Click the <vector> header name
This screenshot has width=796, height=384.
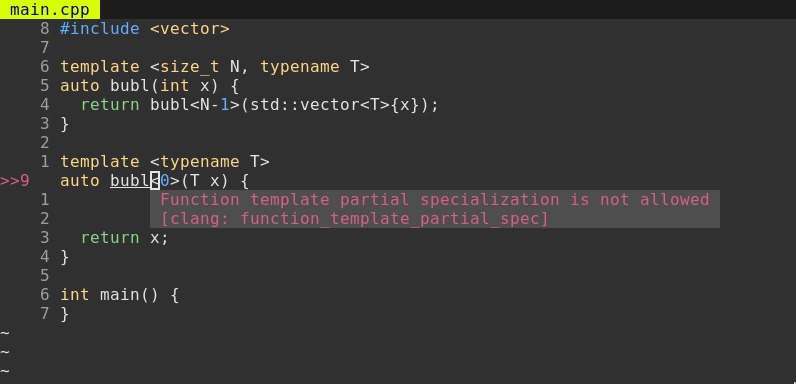click(189, 28)
